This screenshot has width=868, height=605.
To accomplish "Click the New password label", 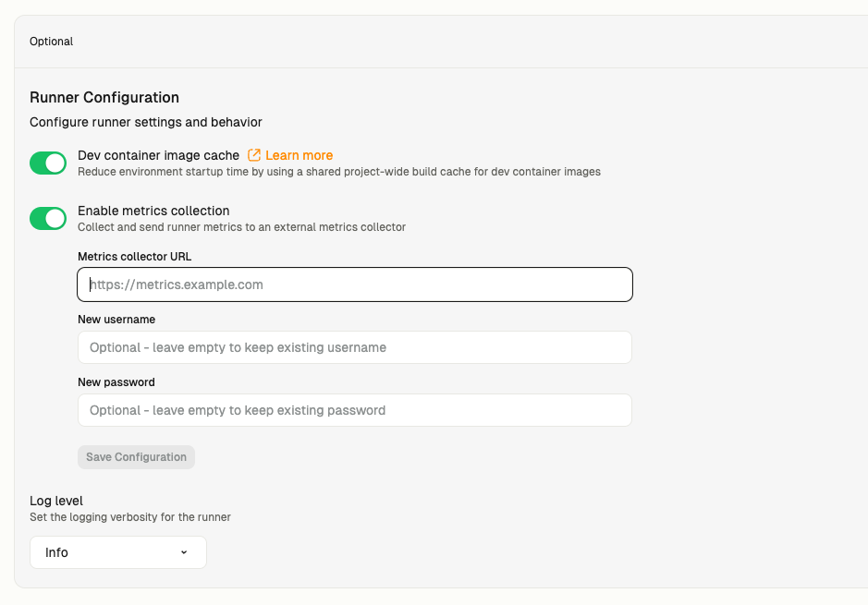I will point(116,382).
